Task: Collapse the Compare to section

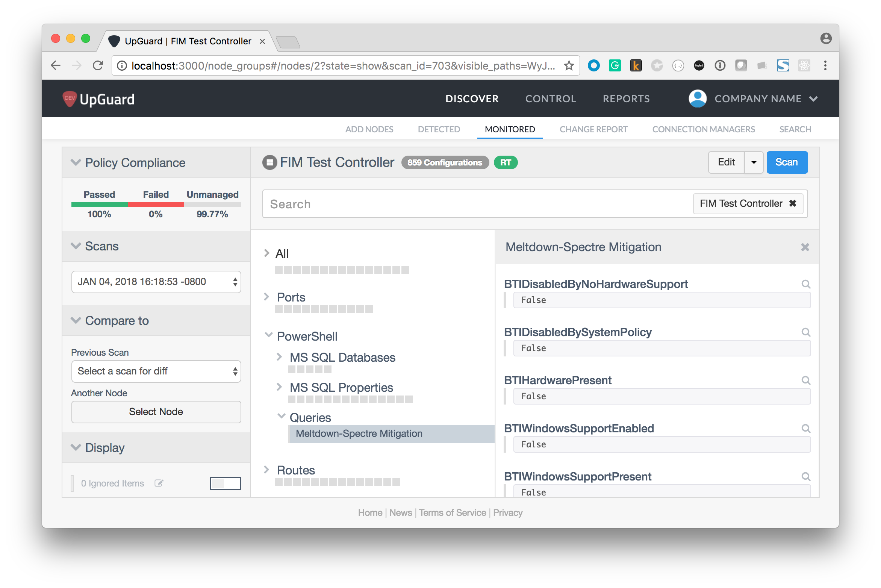Action: click(76, 320)
